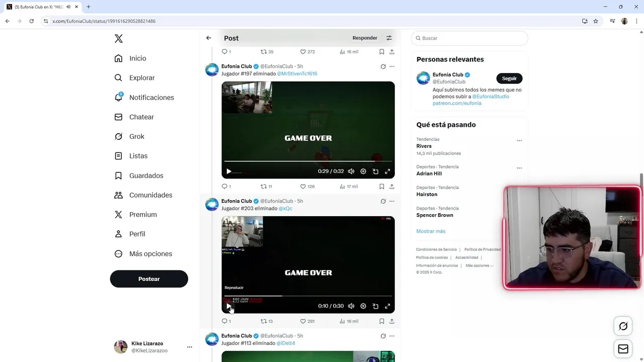This screenshot has height=362, width=644.
Task: Open Inicio from the sidebar
Action: pyautogui.click(x=130, y=58)
